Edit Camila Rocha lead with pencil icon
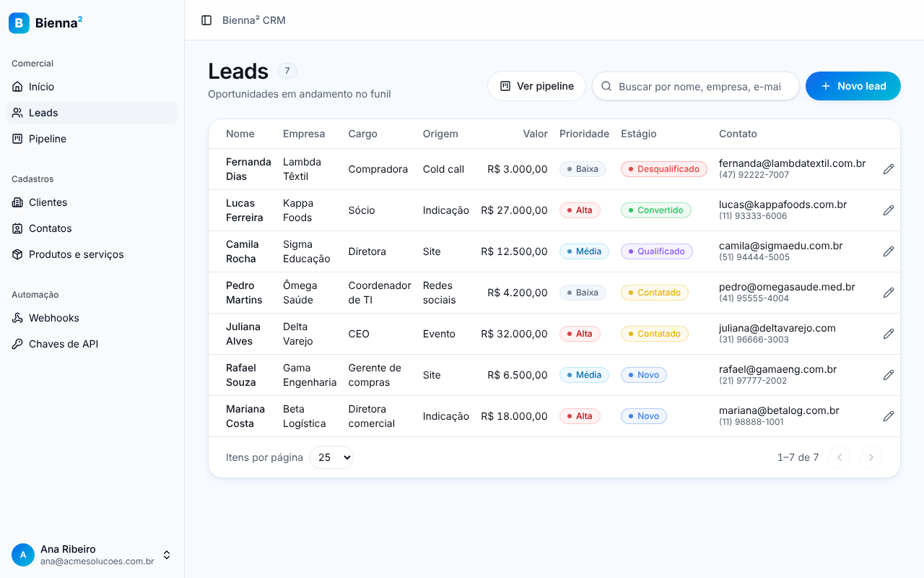The width and height of the screenshot is (924, 578). point(889,251)
